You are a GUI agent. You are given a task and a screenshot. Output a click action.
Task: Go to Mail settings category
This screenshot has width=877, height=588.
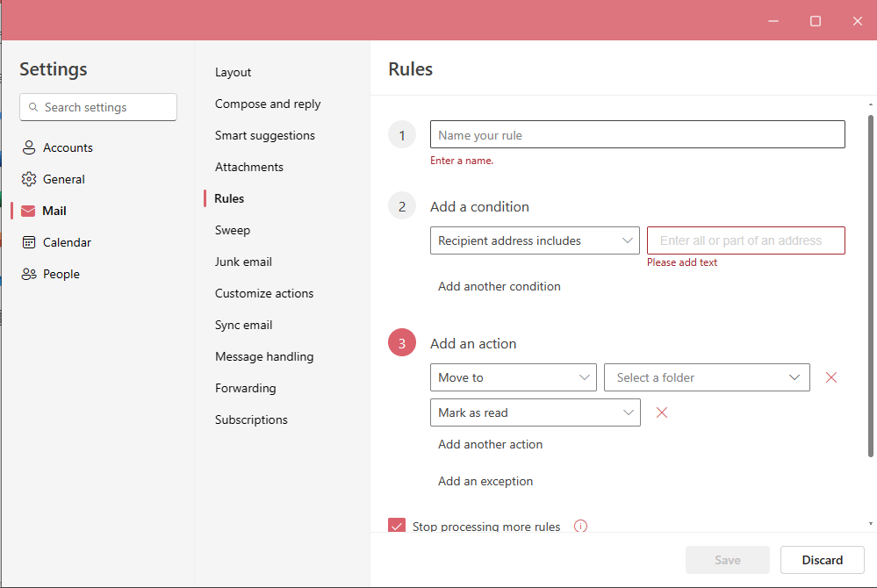tap(54, 211)
